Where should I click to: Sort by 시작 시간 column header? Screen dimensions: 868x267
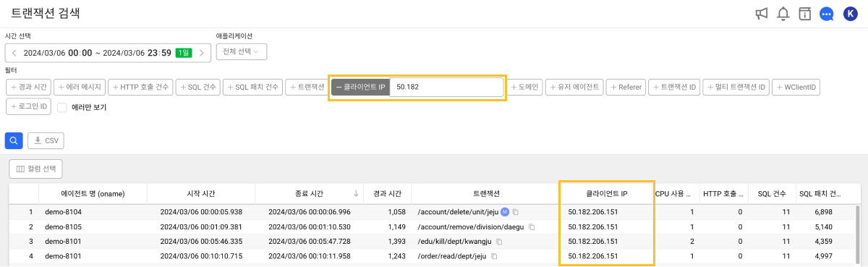pyautogui.click(x=200, y=194)
